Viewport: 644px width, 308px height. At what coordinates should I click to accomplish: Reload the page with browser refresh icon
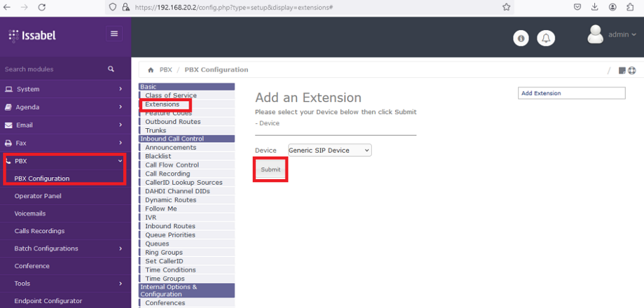[42, 7]
